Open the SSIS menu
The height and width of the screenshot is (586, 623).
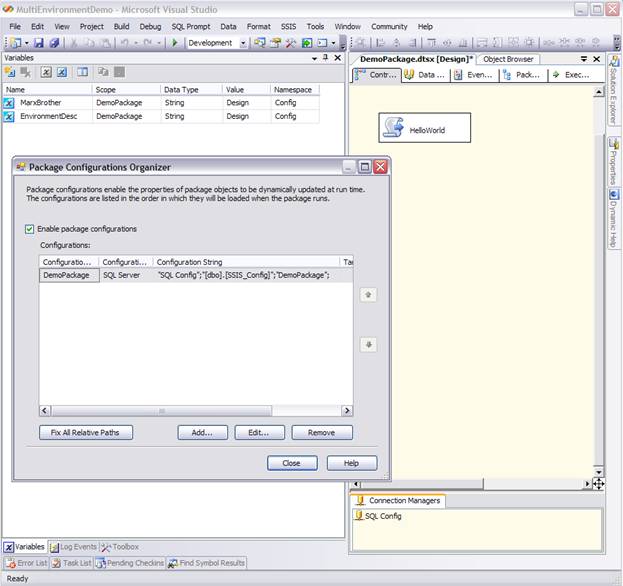[x=288, y=27]
